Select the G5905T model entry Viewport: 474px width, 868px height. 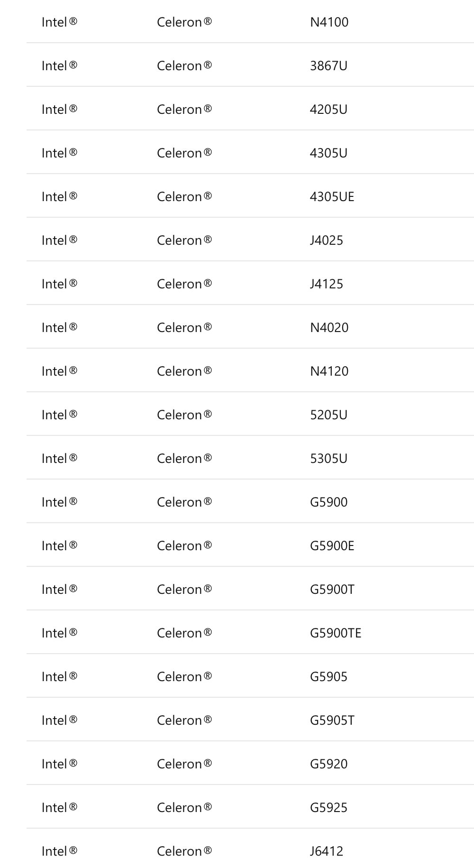coord(332,720)
